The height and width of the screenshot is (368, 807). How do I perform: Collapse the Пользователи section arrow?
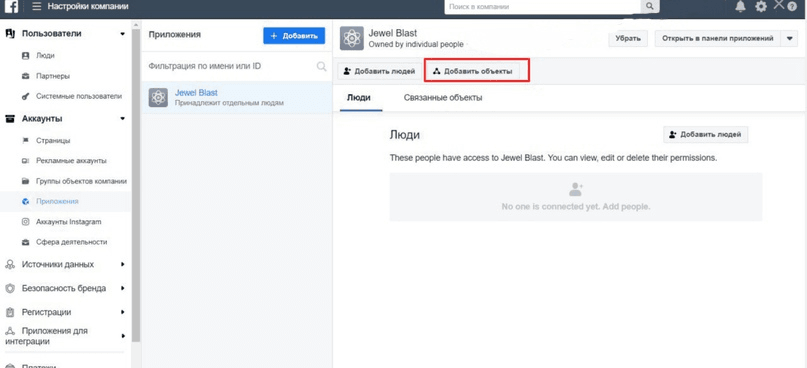click(x=122, y=34)
